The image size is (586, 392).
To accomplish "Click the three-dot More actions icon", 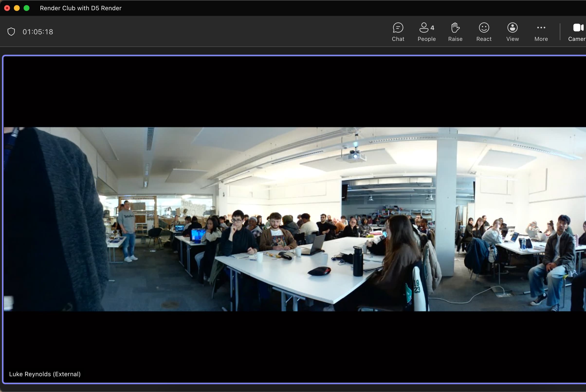I will coord(541,28).
